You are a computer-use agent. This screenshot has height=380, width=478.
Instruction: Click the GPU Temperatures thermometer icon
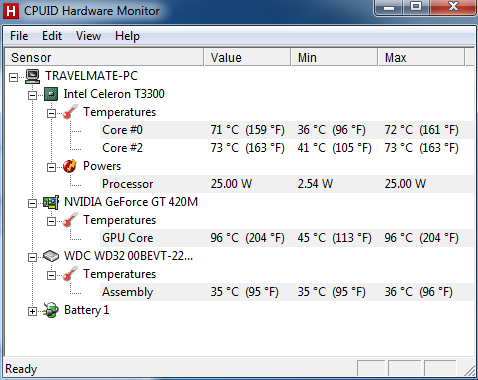(70, 220)
